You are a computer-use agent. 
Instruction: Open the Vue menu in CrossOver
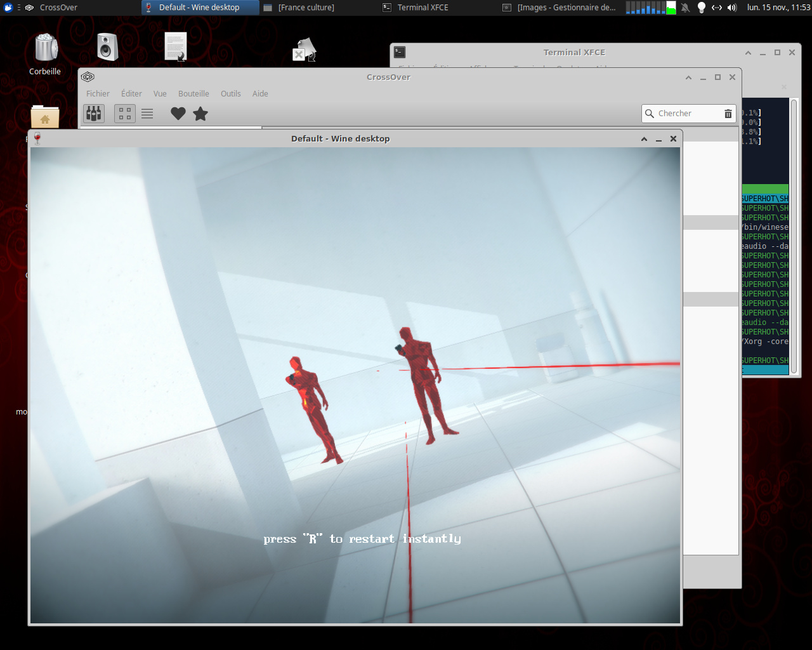click(160, 93)
